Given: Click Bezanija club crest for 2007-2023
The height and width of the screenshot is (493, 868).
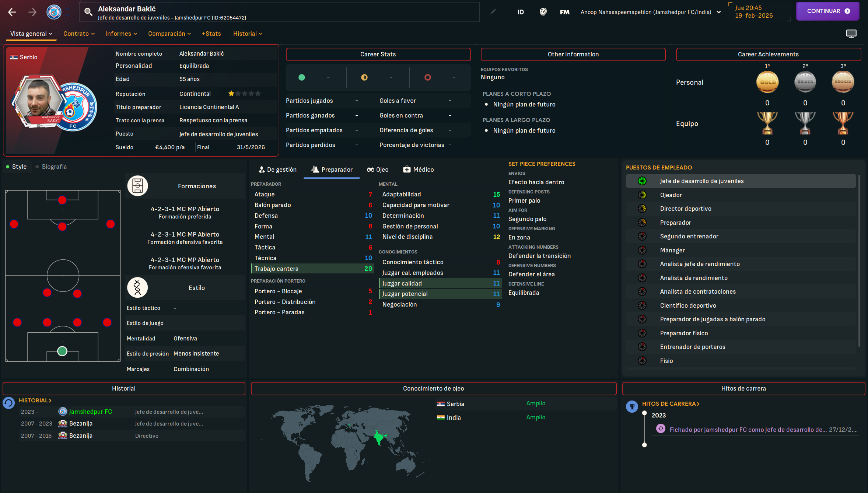Looking at the screenshot, I should pos(63,423).
